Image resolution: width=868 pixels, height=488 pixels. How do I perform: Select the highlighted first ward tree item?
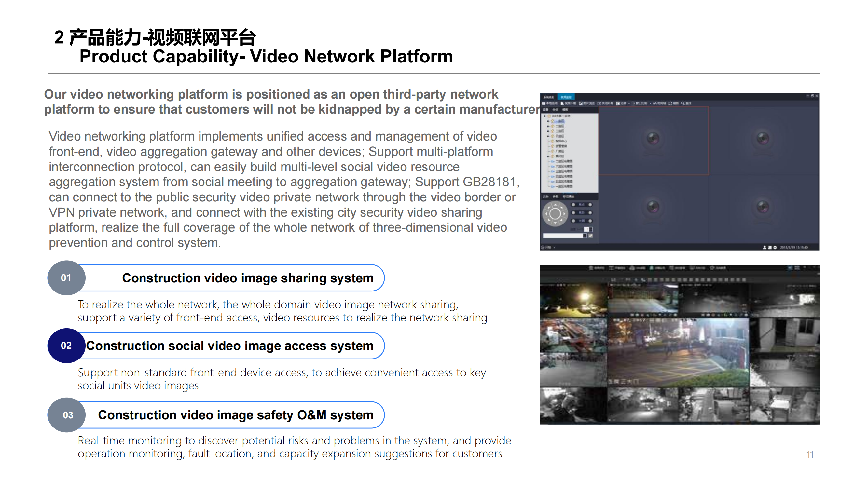click(x=560, y=121)
